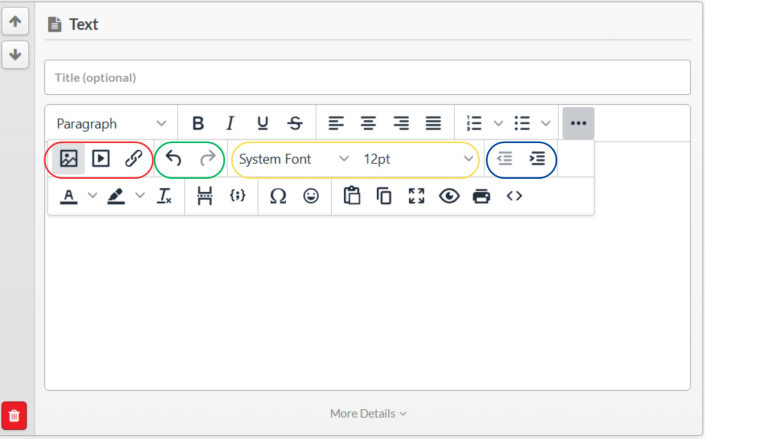Click the insert image icon
Screen dimensions: 780x439
click(x=68, y=159)
